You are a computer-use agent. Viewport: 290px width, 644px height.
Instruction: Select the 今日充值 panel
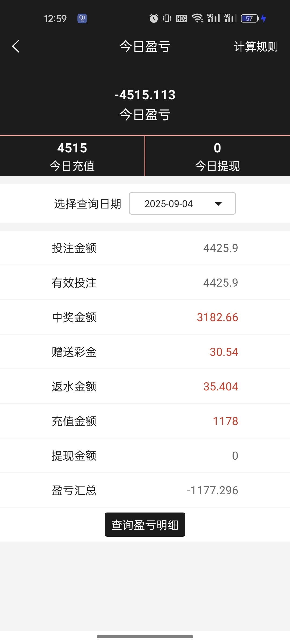(72, 156)
